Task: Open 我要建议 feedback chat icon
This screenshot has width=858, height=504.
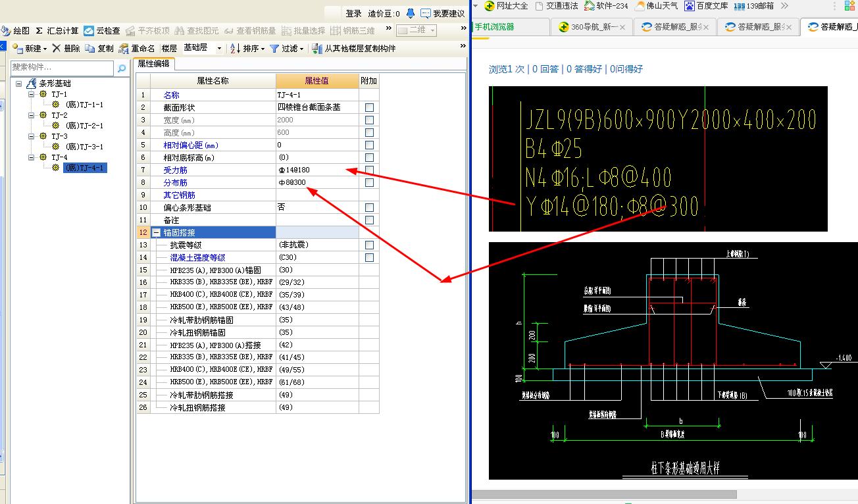Action: click(x=426, y=13)
